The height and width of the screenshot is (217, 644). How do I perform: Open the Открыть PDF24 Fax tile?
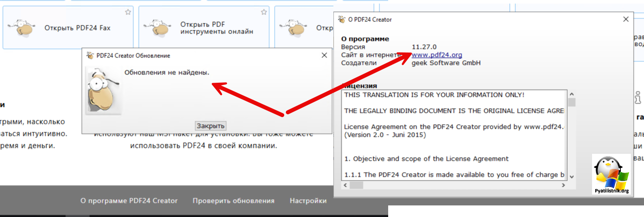[68, 28]
